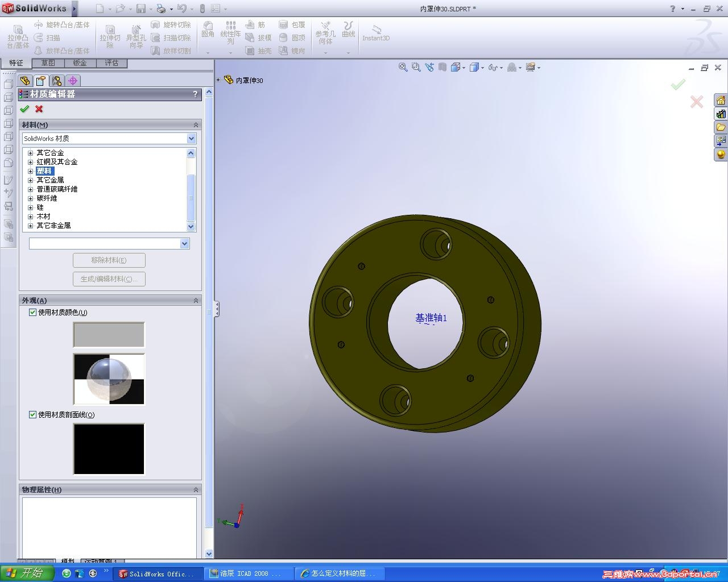The image size is (728, 582).
Task: Toggle the 使用材质剖面线(O) checkbox
Action: 33,415
